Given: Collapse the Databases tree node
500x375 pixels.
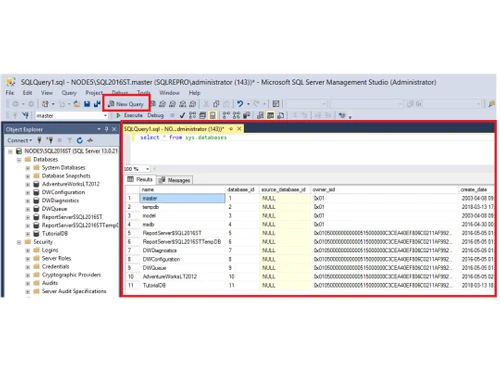Looking at the screenshot, I should click(x=19, y=160).
